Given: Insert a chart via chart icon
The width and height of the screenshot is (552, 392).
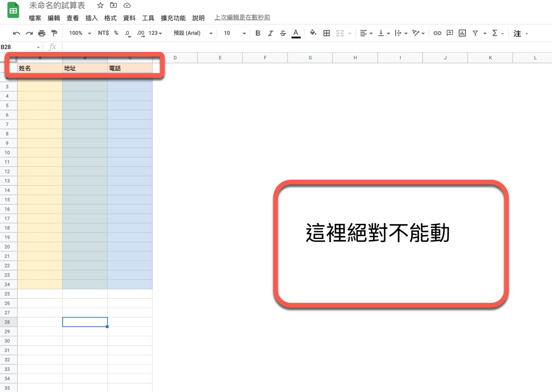Looking at the screenshot, I should coord(462,33).
